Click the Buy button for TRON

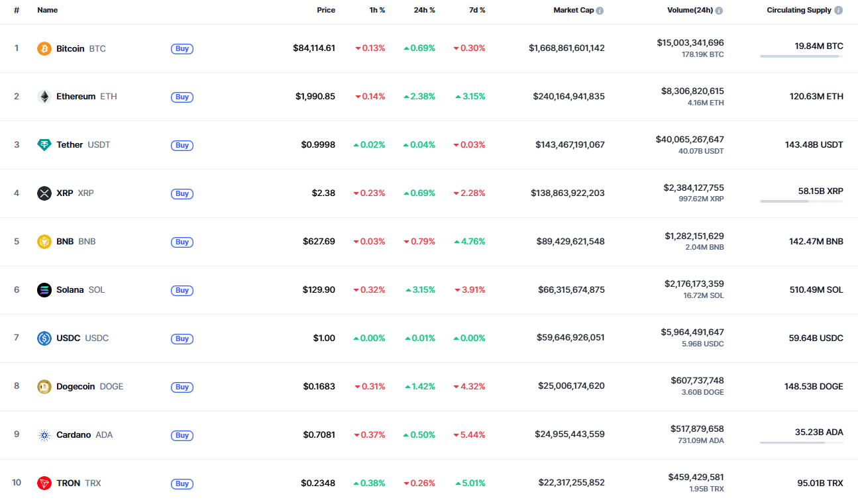(x=182, y=483)
